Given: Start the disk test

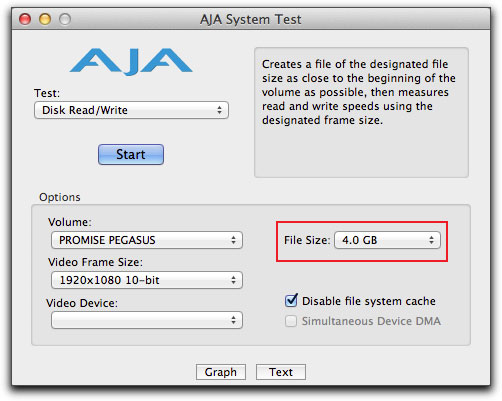Looking at the screenshot, I should point(131,154).
